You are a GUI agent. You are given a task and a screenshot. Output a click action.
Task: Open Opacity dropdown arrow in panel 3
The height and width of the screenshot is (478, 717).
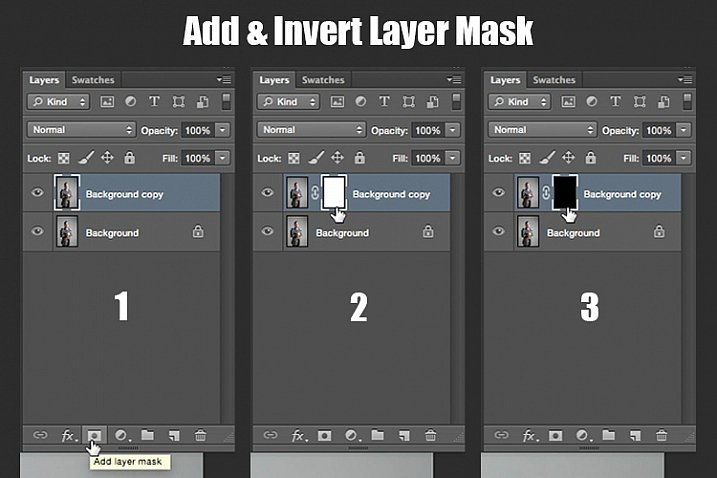(x=682, y=131)
